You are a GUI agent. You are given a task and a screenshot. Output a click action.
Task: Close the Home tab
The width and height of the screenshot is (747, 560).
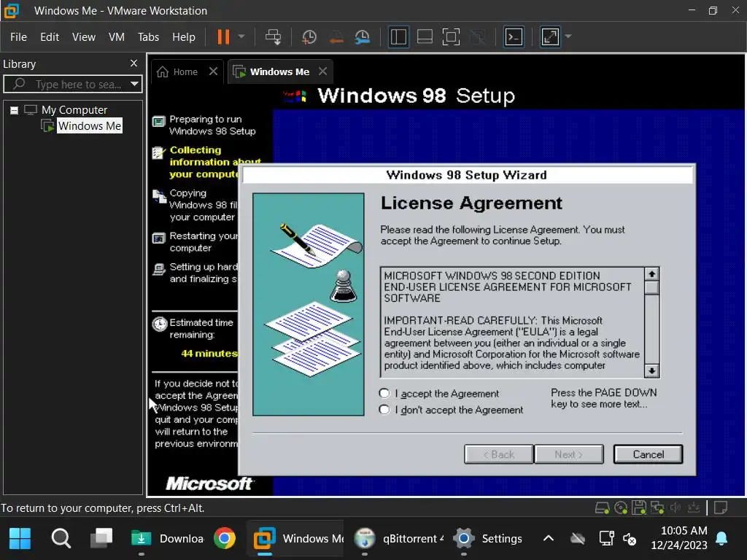tap(213, 71)
